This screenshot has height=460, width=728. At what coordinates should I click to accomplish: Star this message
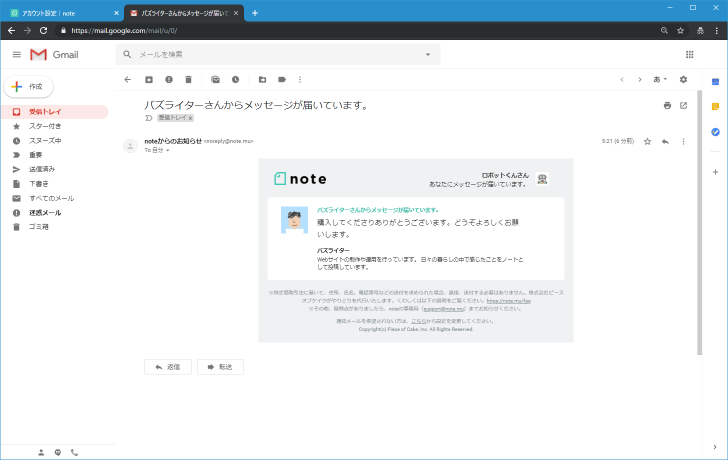[647, 142]
